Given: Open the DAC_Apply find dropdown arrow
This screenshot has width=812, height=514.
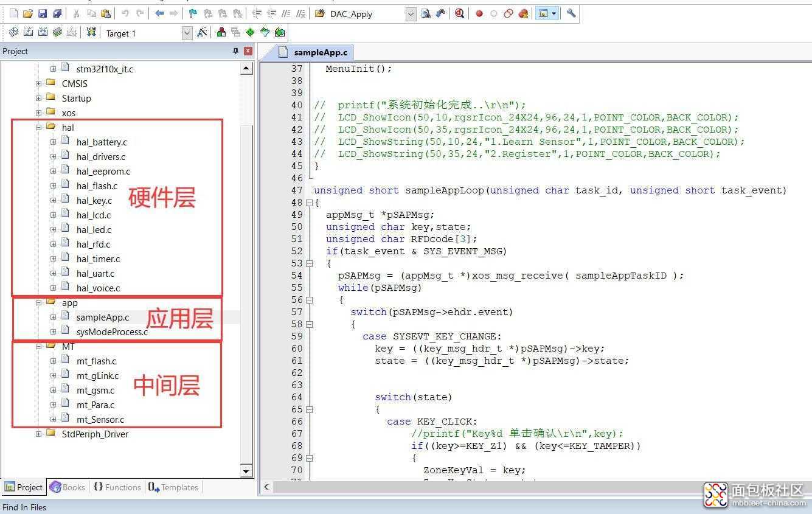Looking at the screenshot, I should 411,13.
